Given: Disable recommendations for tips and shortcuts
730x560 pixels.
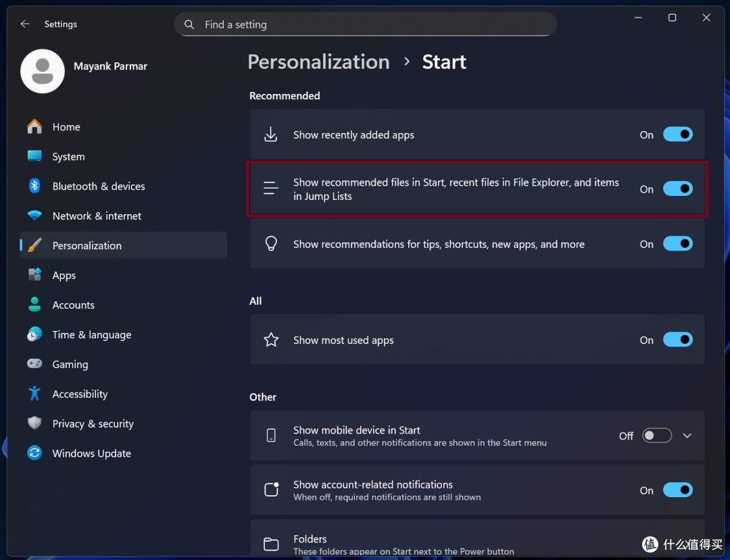Looking at the screenshot, I should (x=677, y=244).
